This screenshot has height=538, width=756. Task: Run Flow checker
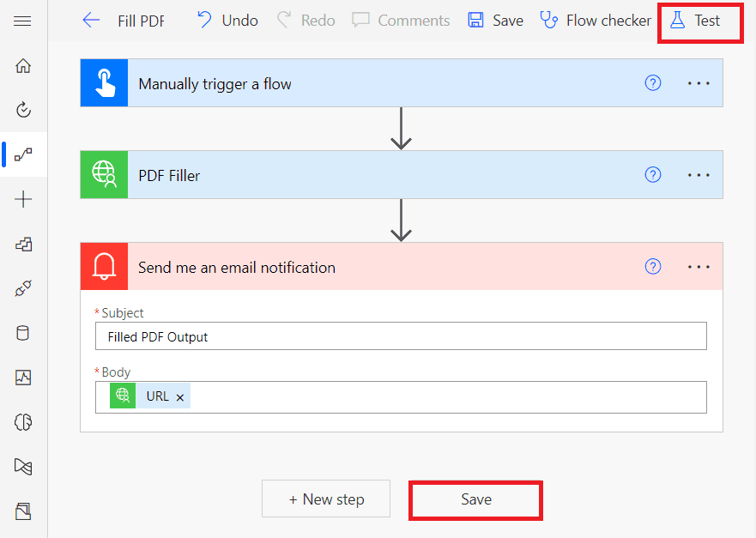pyautogui.click(x=596, y=20)
